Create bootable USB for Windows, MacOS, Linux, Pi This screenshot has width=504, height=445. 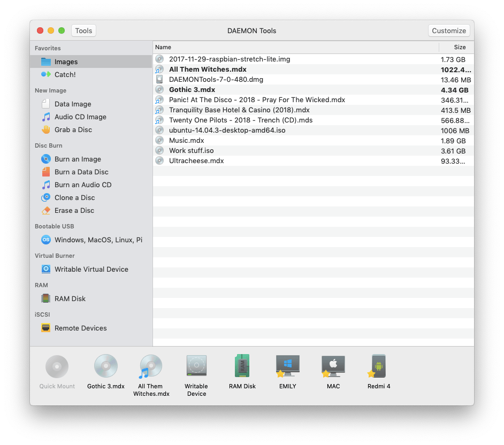(x=98, y=240)
